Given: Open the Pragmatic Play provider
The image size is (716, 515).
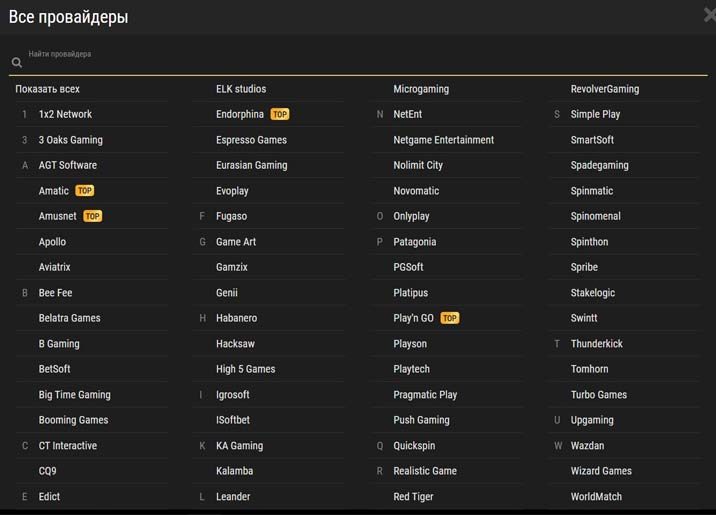Looking at the screenshot, I should 425,395.
